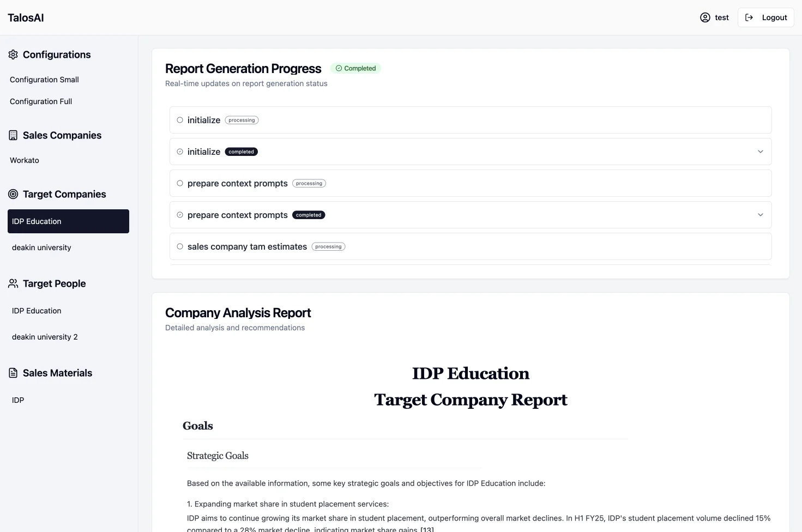Select IDP Education under Target Companies
The width and height of the screenshot is (802, 532).
[x=68, y=221]
